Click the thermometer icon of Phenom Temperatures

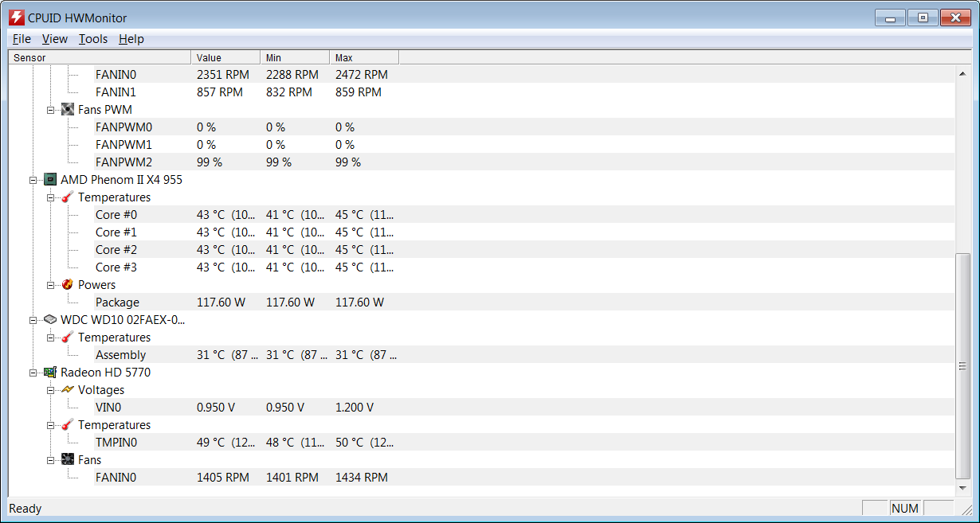click(68, 197)
